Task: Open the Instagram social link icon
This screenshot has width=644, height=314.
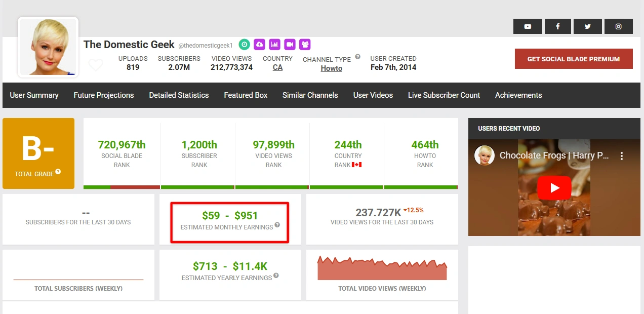Action: [x=618, y=26]
